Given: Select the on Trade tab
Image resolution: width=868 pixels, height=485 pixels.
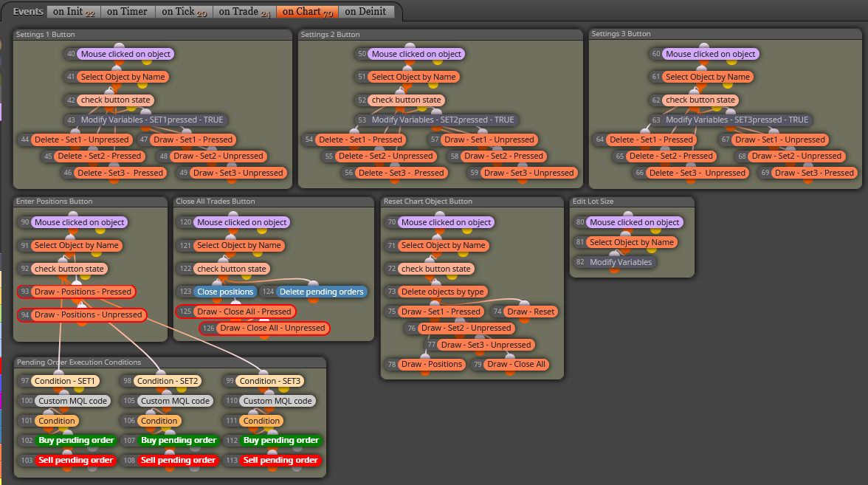Looking at the screenshot, I should pyautogui.click(x=244, y=12).
